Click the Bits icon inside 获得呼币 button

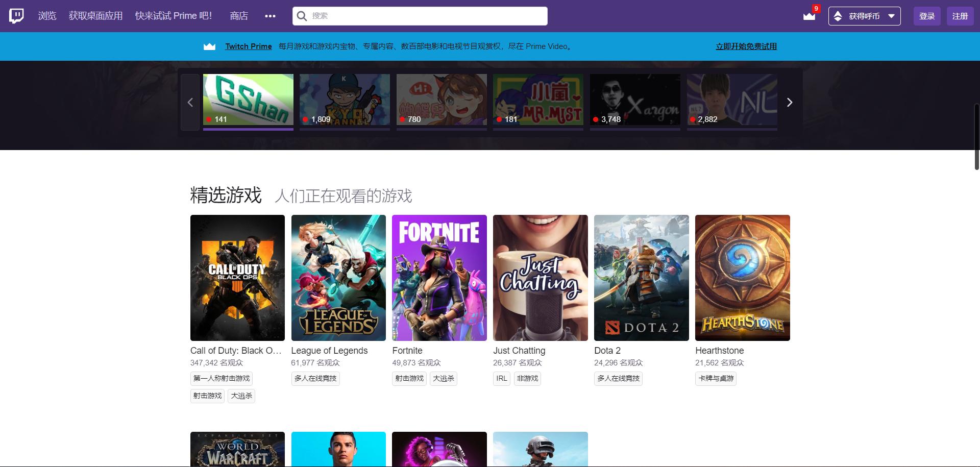click(x=837, y=16)
